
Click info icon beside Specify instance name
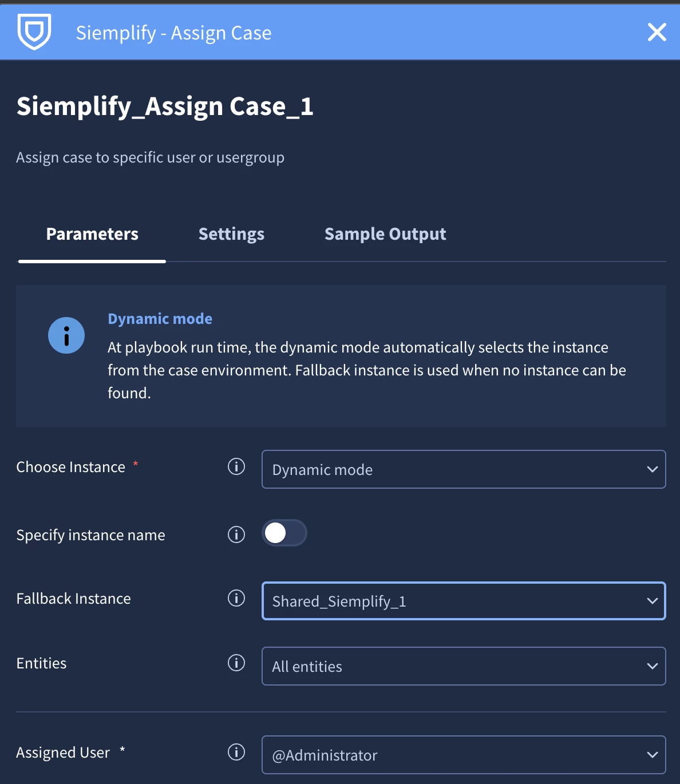point(236,534)
